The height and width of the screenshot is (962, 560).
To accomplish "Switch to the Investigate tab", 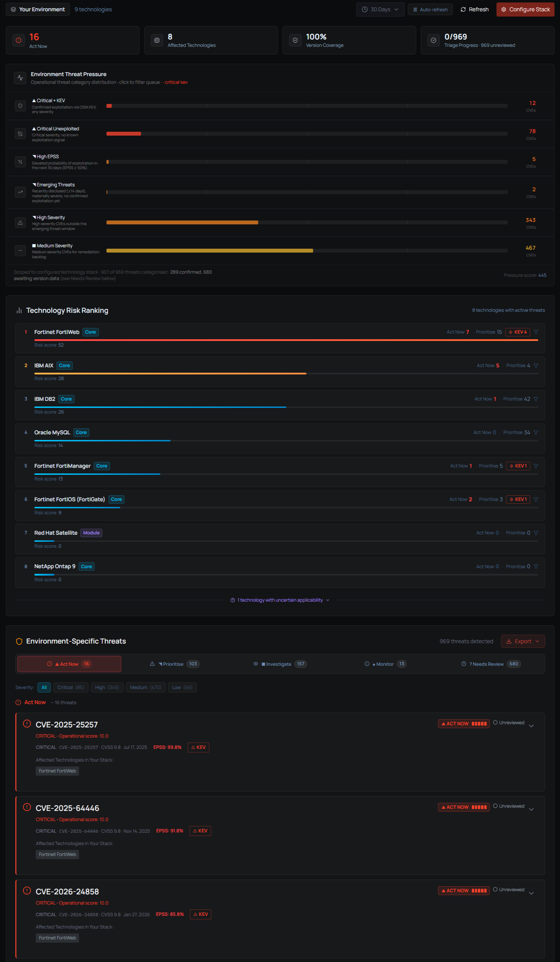I will tap(280, 664).
